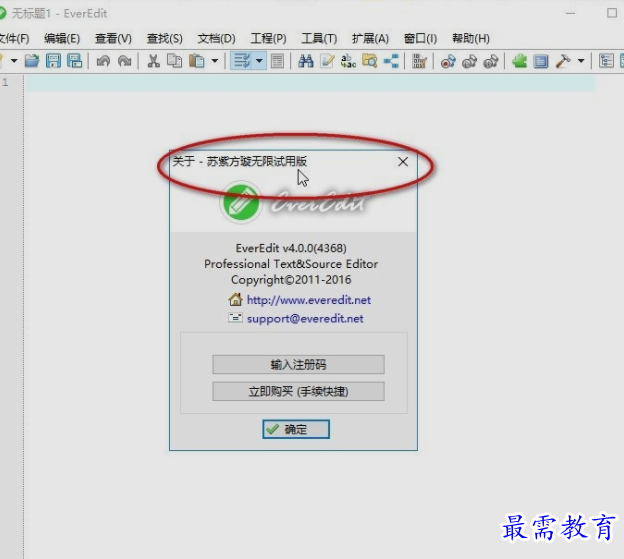
Task: Click the notepad with pencil icon
Action: [x=327, y=61]
